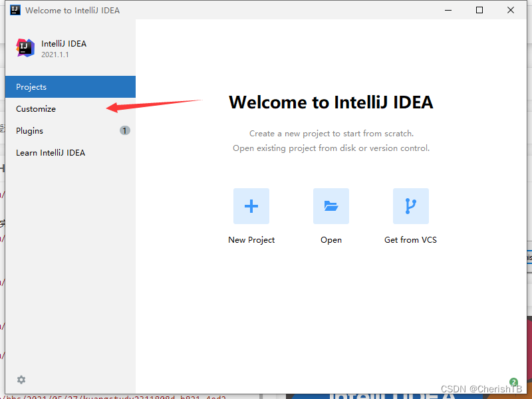Open the settings gear in sidebar
The height and width of the screenshot is (399, 532).
[21, 380]
